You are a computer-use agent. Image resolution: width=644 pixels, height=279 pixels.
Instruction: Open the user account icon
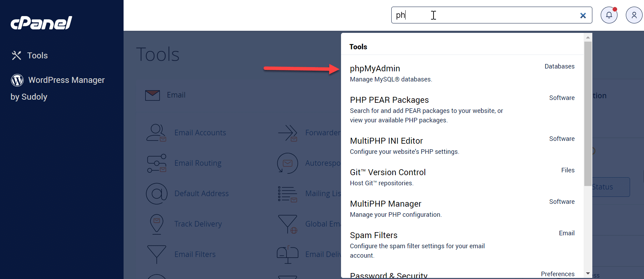pos(634,15)
